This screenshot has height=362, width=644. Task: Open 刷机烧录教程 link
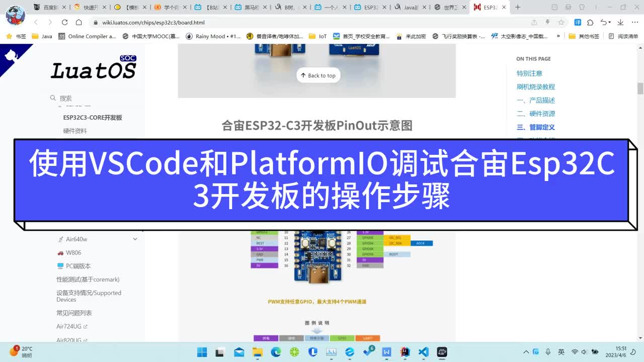(x=536, y=87)
